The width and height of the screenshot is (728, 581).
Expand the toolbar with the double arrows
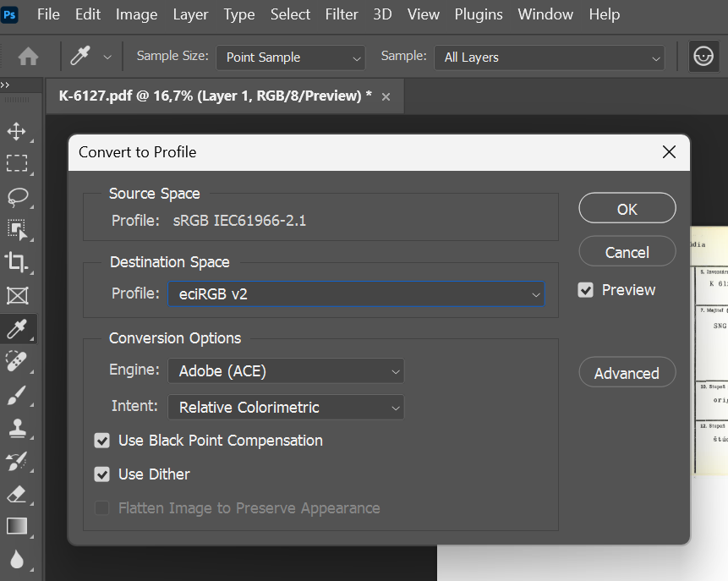point(5,85)
